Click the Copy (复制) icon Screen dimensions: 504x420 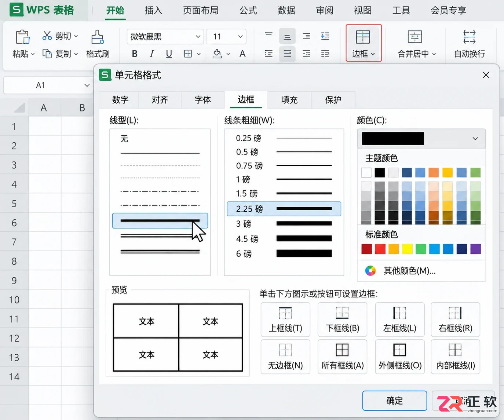pyautogui.click(x=47, y=54)
